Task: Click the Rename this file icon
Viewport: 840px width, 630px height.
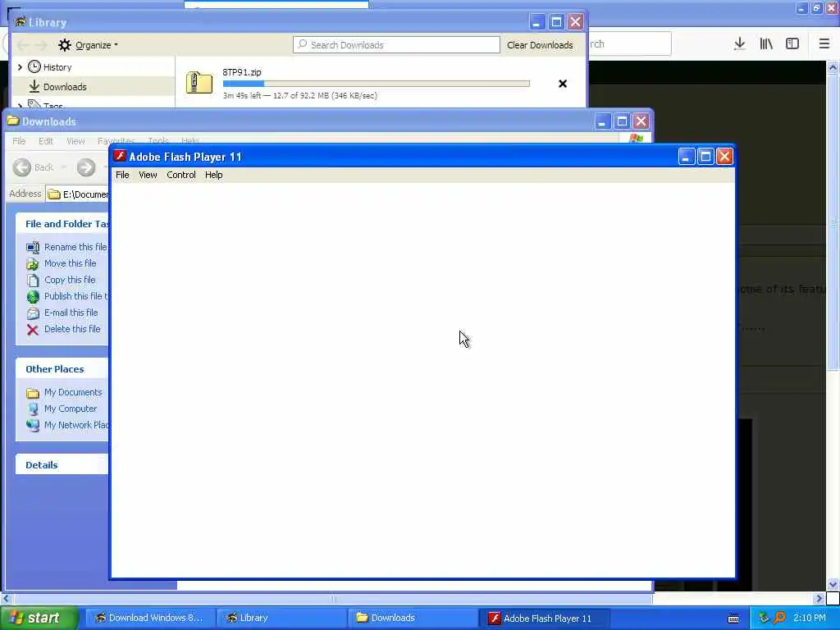Action: [x=33, y=247]
